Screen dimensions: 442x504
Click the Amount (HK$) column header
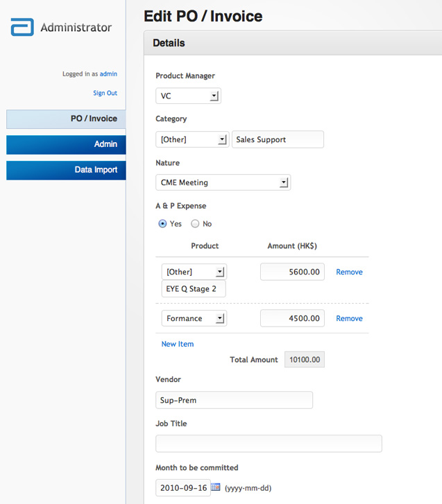(292, 246)
